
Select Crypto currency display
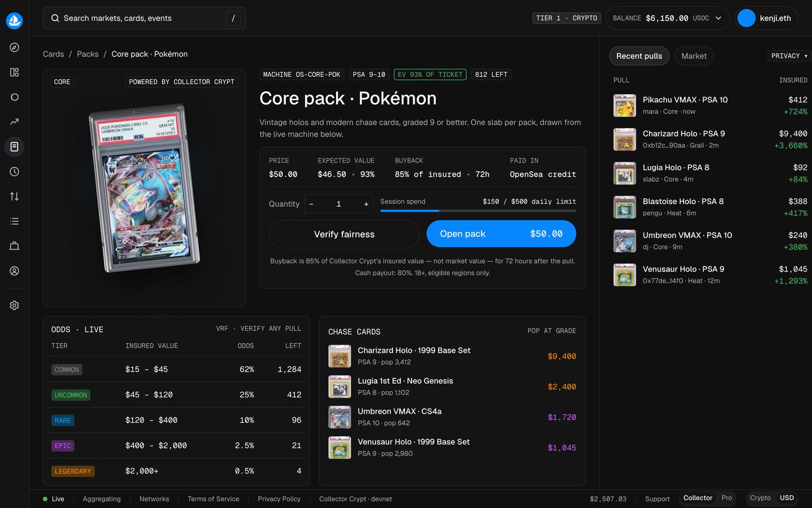[760, 498]
